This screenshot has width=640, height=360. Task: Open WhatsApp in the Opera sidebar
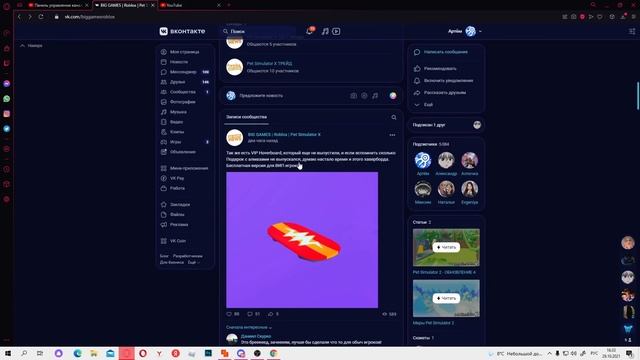[x=7, y=99]
